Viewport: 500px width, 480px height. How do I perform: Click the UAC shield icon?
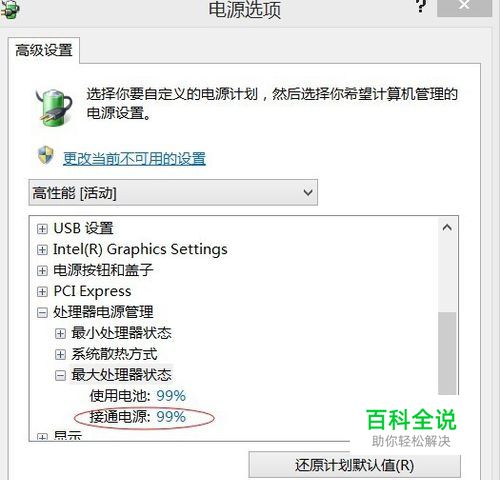click(x=46, y=155)
